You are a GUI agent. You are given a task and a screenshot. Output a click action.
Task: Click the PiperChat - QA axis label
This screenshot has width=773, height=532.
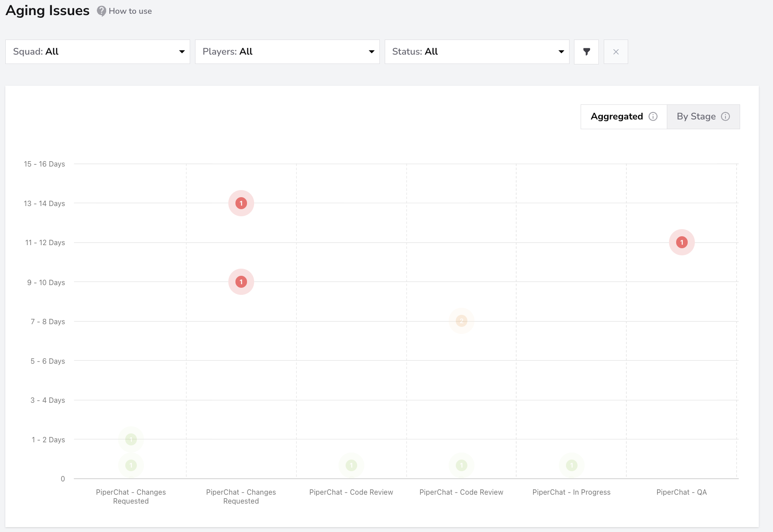click(x=681, y=492)
